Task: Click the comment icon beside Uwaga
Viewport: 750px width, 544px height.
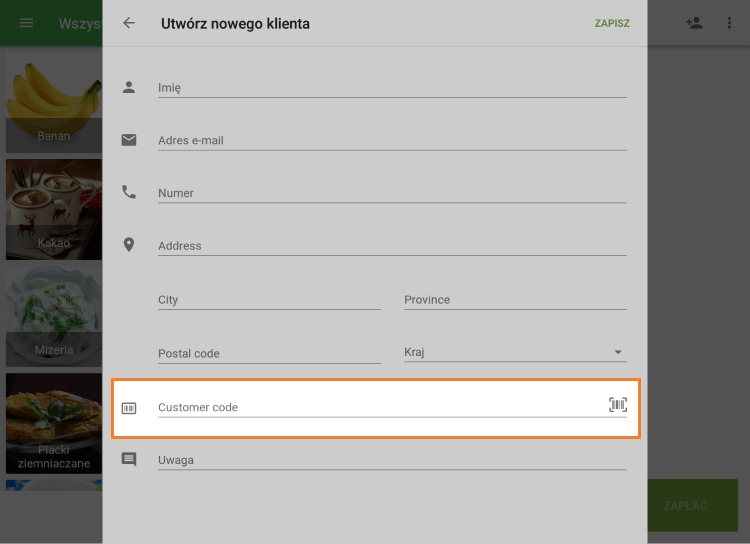Action: (129, 460)
